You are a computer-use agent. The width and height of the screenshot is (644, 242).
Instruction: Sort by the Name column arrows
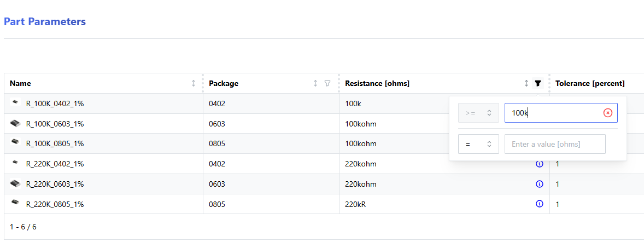point(194,83)
